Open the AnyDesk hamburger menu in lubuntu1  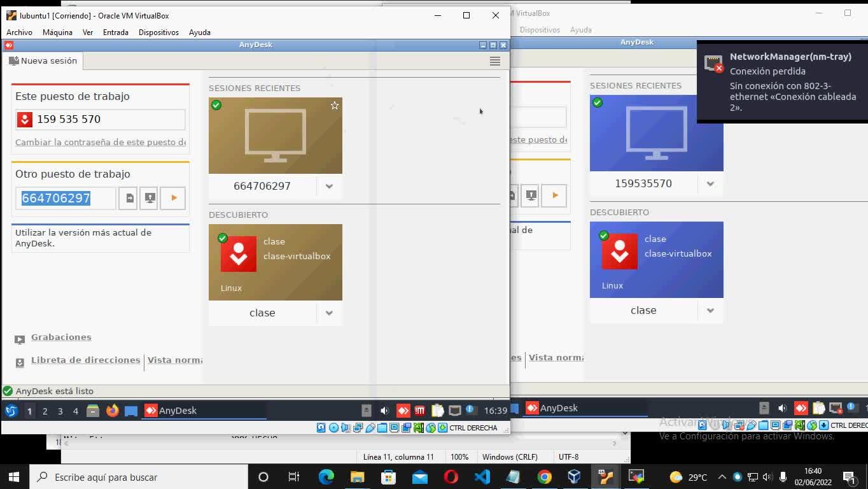coord(494,61)
